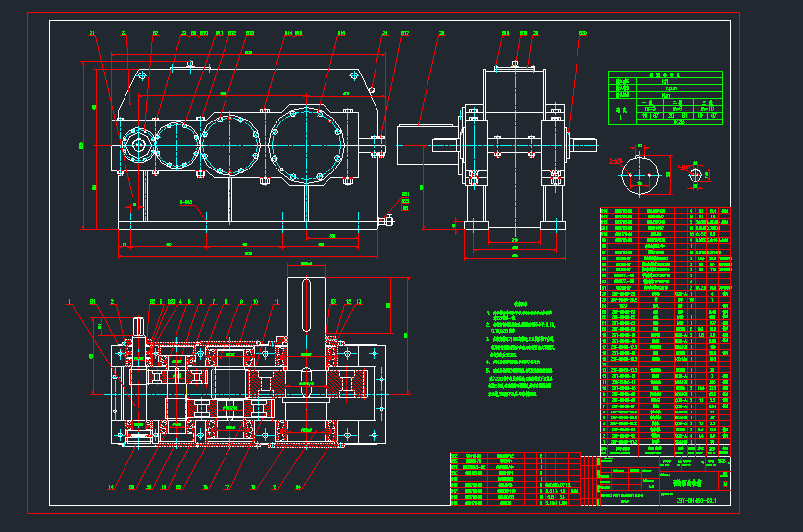803x532 pixels.
Task: Select the right output shaft end in side view
Action: pos(585,146)
